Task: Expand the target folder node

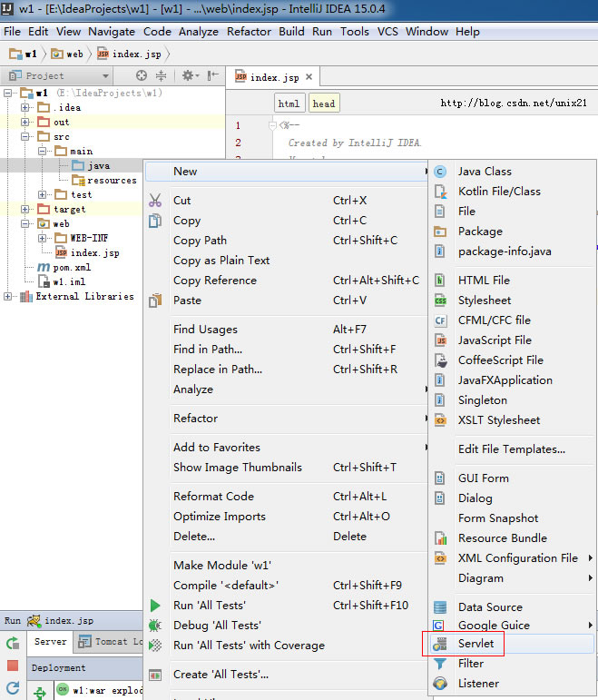Action: pyautogui.click(x=25, y=209)
